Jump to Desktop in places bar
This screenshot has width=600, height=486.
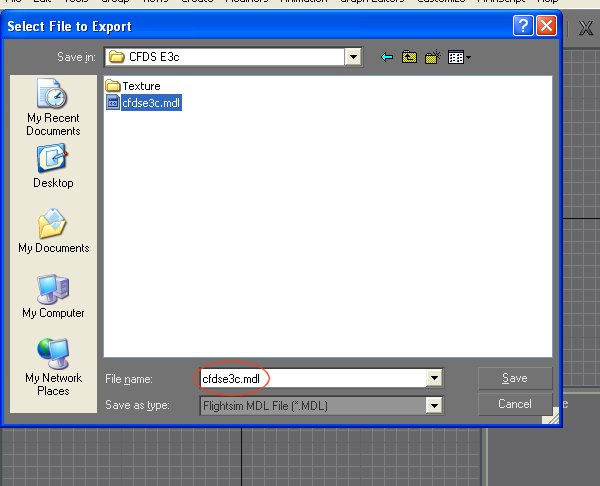pyautogui.click(x=53, y=166)
